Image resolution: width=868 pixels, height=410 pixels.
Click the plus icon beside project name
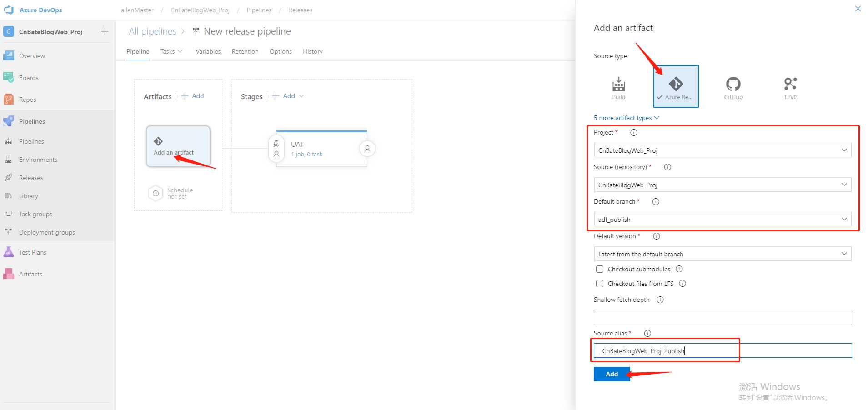105,31
